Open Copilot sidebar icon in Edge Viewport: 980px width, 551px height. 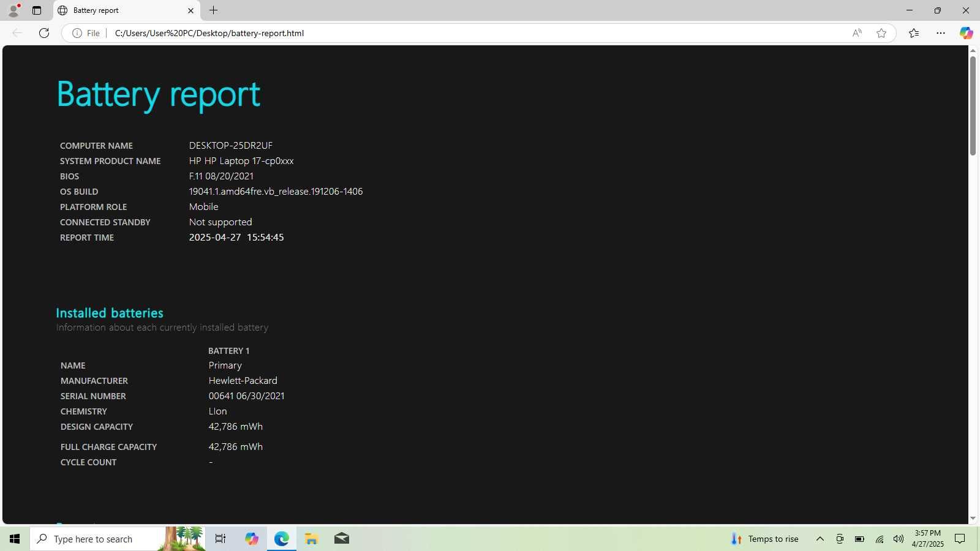pos(966,33)
